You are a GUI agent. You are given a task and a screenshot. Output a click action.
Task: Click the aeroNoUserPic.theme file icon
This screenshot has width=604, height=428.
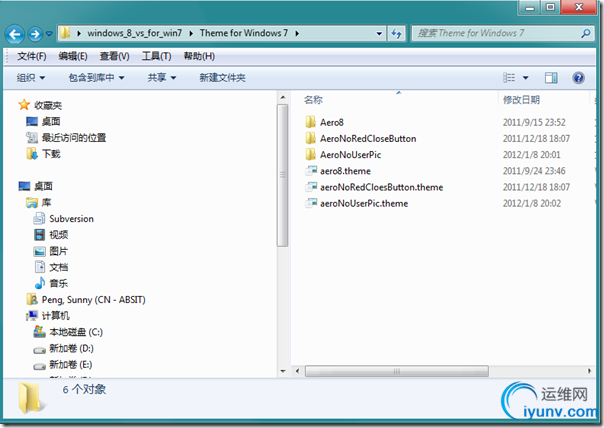tap(311, 203)
